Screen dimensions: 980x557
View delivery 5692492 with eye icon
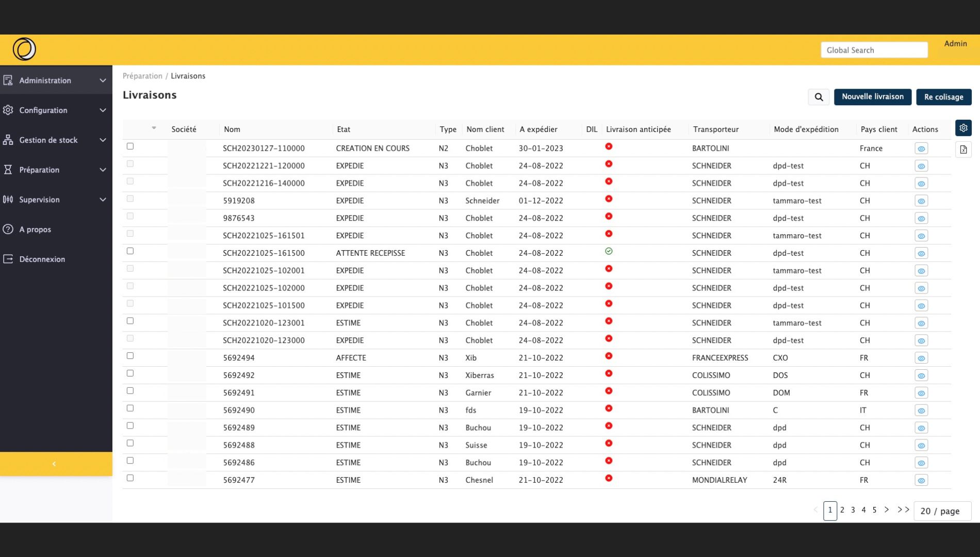tap(921, 375)
